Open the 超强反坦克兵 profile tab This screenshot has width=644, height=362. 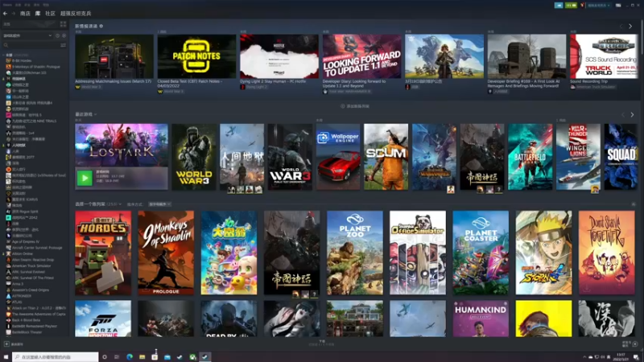(76, 14)
